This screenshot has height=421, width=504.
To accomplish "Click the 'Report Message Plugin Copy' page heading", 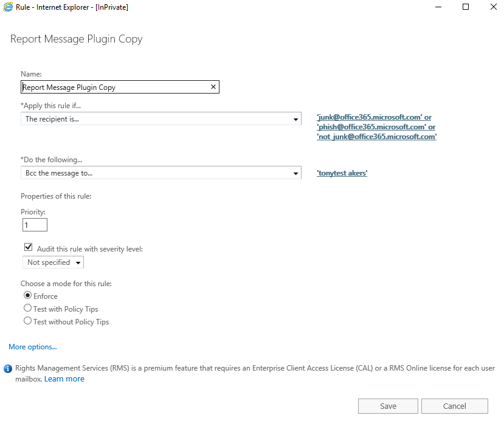I will click(77, 39).
